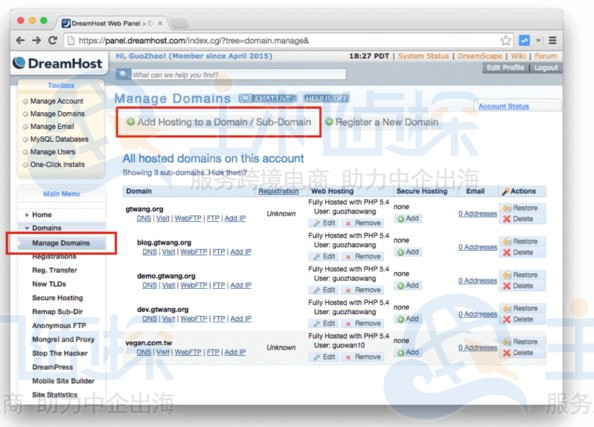This screenshot has width=594, height=427.
Task: Bookmark the page with the star icon
Action: (x=505, y=41)
